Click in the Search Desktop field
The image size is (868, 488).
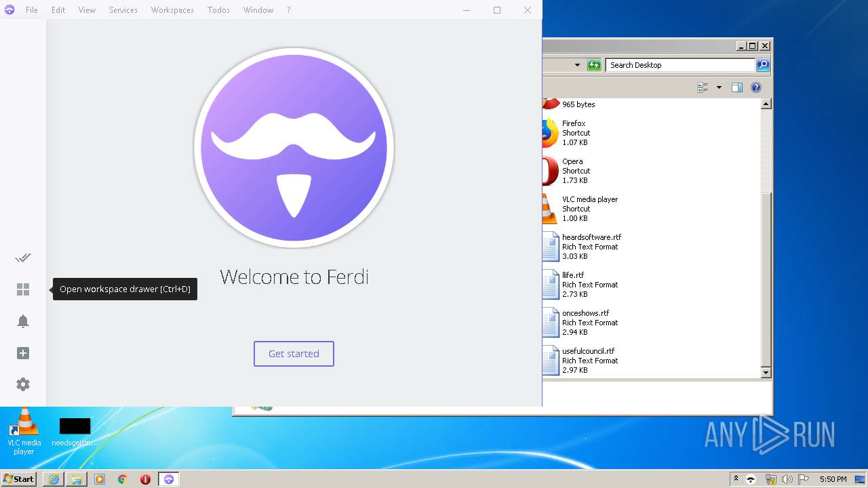680,65
